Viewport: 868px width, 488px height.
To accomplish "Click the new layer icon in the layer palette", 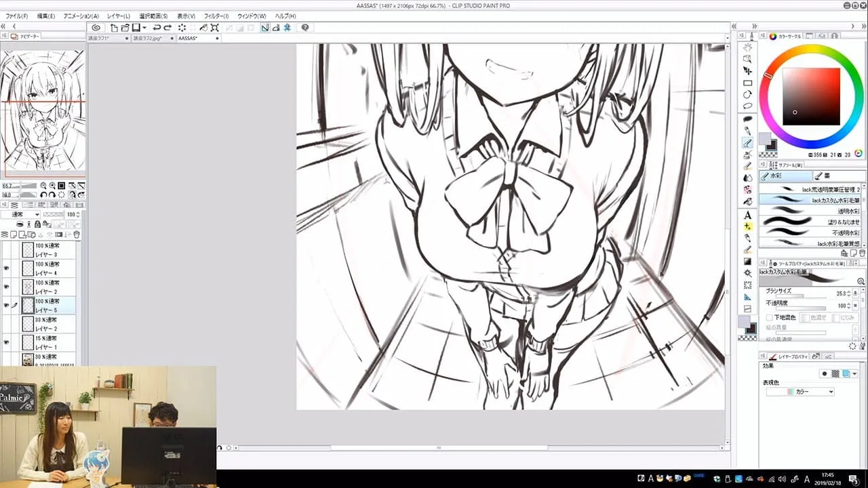I will pyautogui.click(x=14, y=235).
